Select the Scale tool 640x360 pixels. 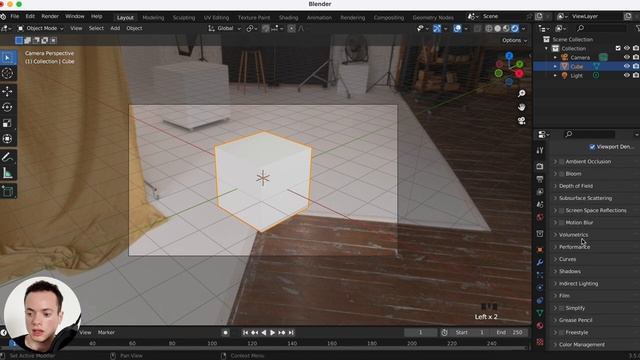[8, 123]
